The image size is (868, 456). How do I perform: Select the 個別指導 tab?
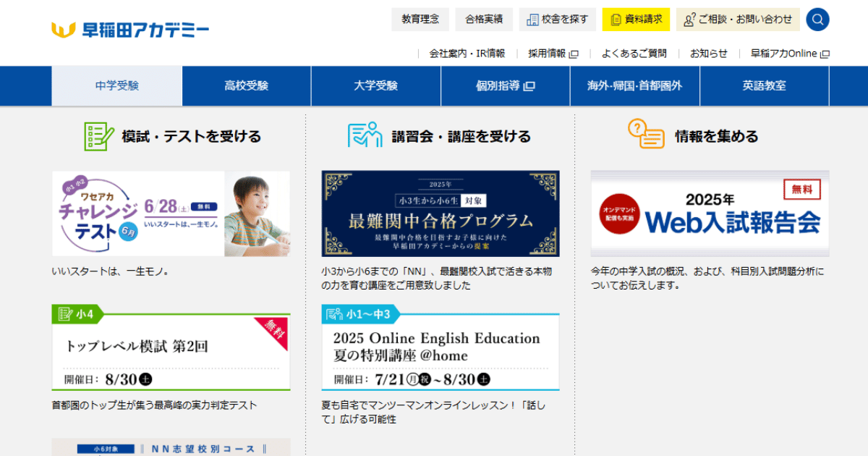(506, 86)
